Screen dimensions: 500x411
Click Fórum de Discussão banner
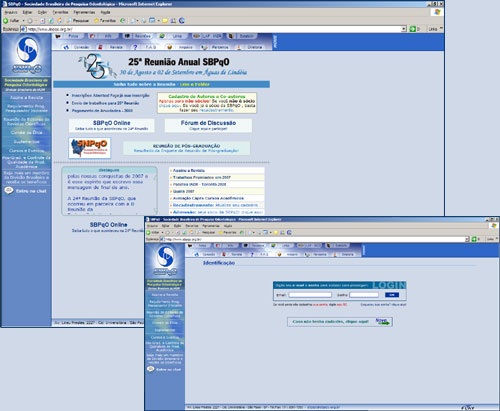click(x=208, y=125)
